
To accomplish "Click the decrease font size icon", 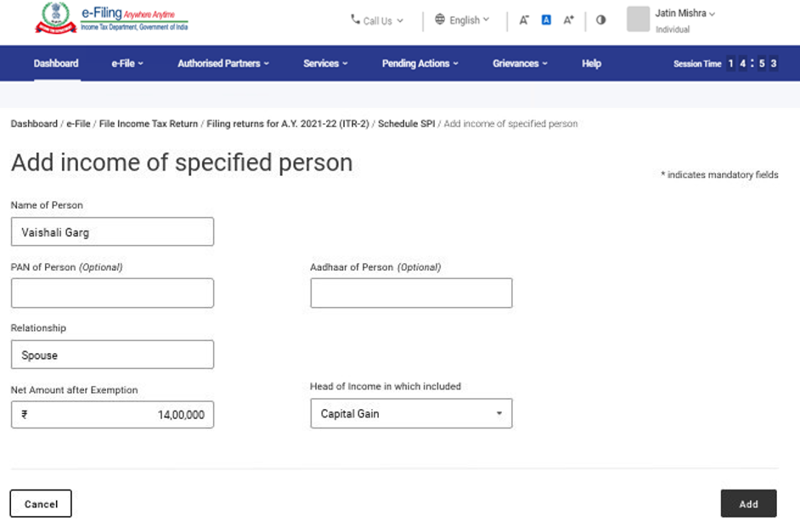I will [x=524, y=20].
